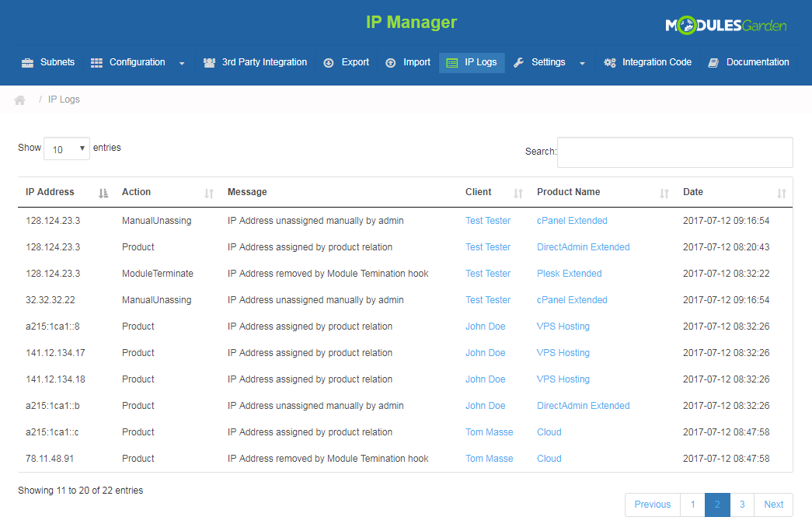Image resolution: width=812 pixels, height=531 pixels.
Task: Click the Settings wrench icon
Action: [x=519, y=63]
